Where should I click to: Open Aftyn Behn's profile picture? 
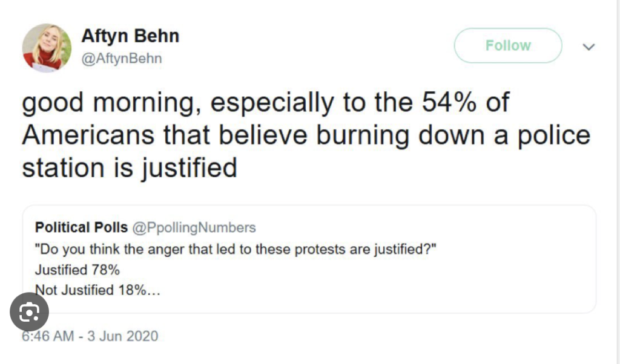click(47, 48)
